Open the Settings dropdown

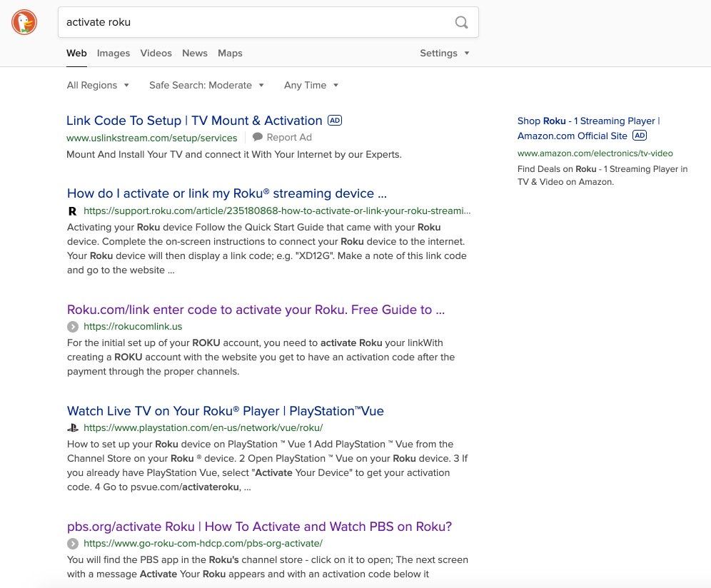(x=444, y=53)
